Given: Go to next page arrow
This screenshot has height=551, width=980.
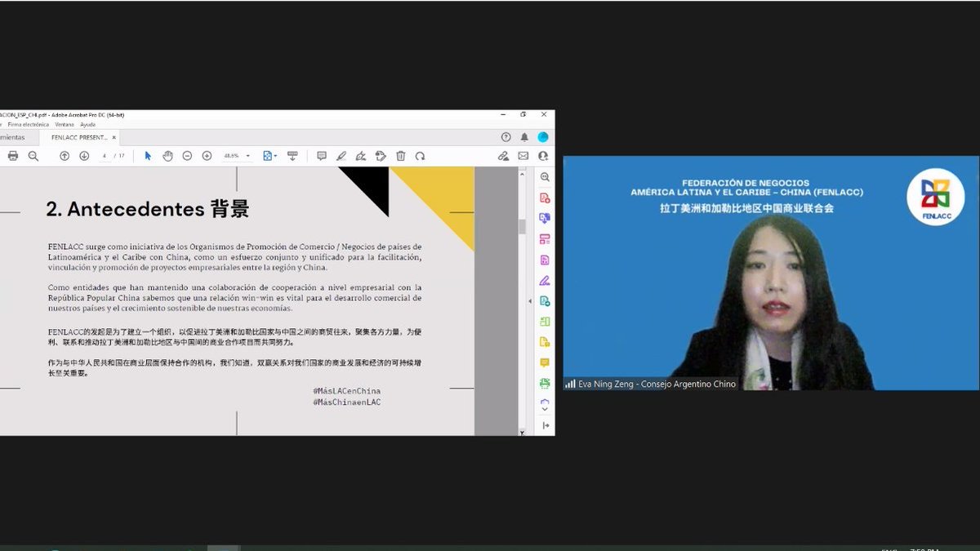Looking at the screenshot, I should [84, 156].
